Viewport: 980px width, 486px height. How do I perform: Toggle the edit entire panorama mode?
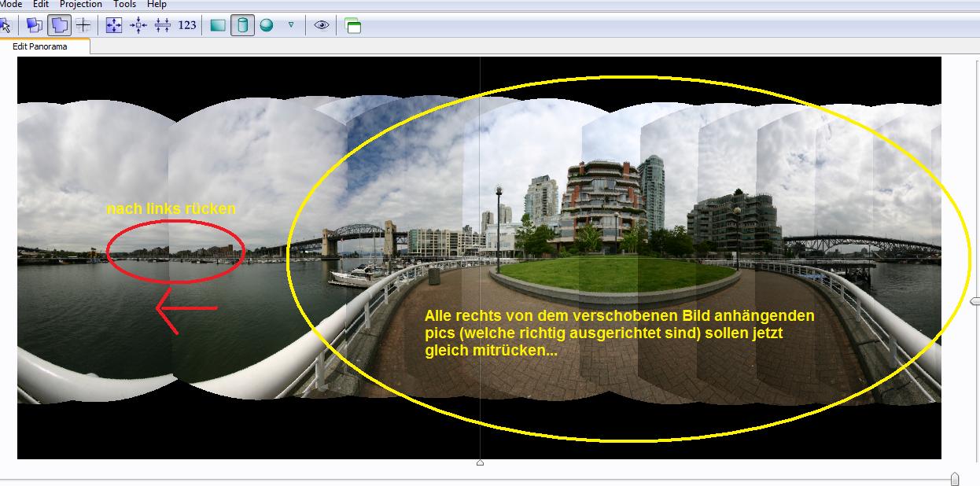click(59, 25)
